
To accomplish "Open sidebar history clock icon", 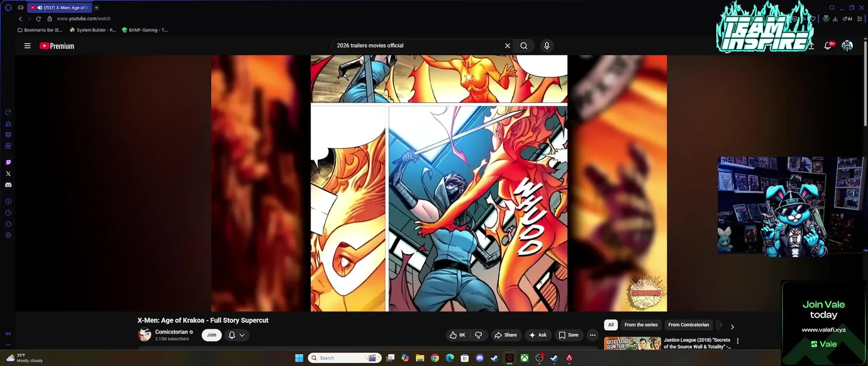I will (8, 213).
